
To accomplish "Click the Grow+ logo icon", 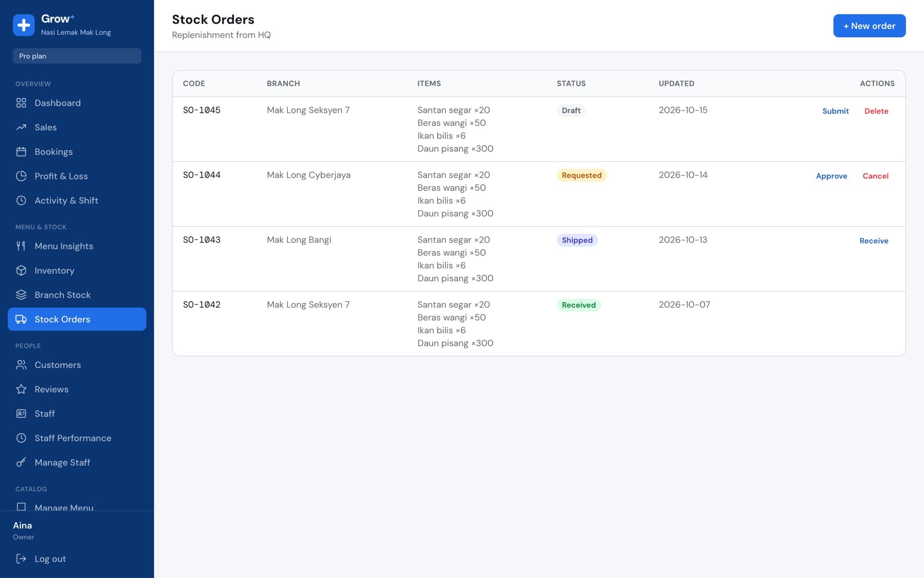I will [x=24, y=25].
